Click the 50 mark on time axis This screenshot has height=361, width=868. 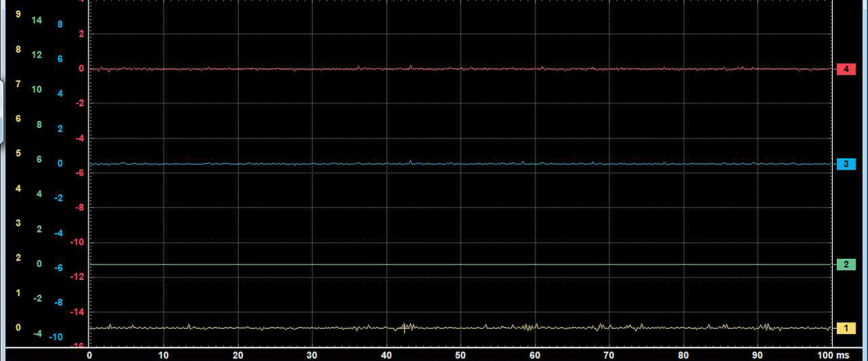[461, 355]
